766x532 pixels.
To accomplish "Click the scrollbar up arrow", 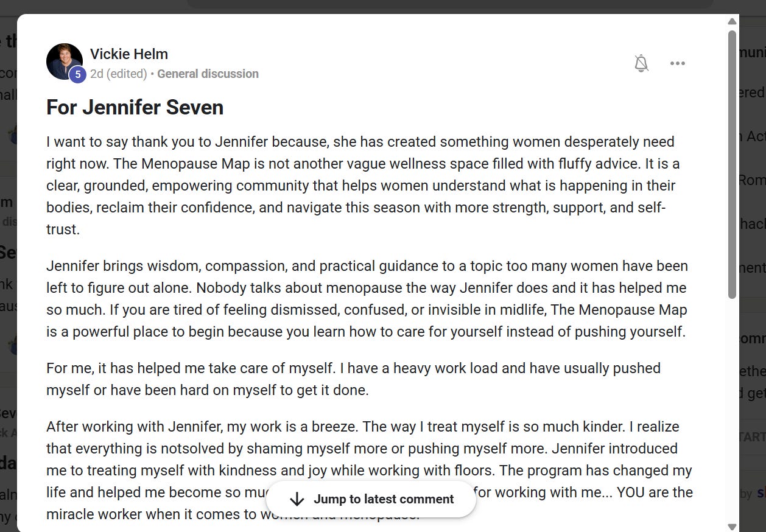I will tap(732, 21).
